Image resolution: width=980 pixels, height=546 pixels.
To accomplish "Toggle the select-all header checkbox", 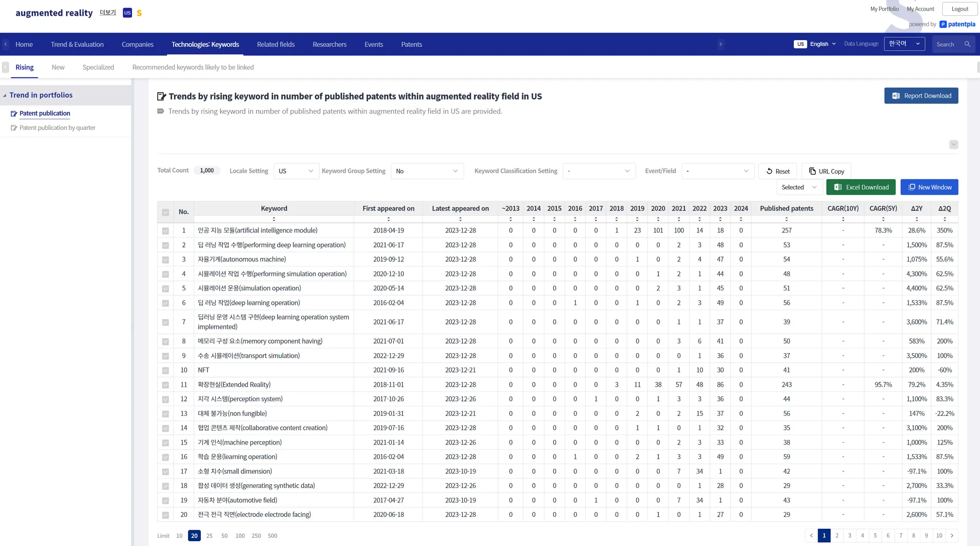I will click(x=166, y=212).
